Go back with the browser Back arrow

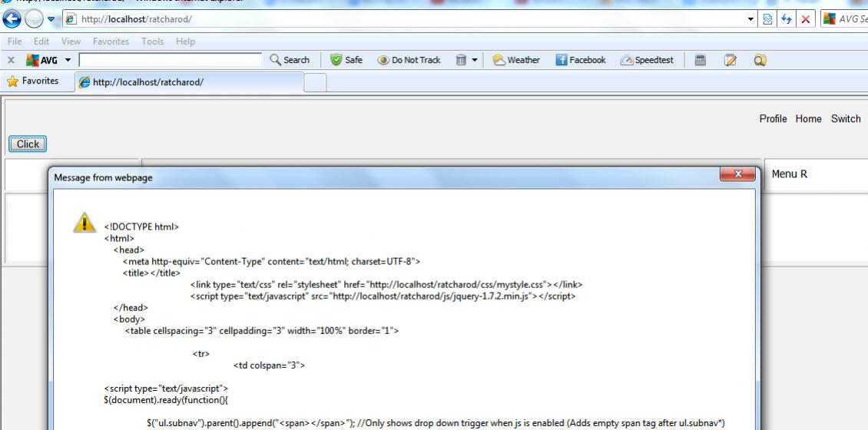(x=12, y=19)
